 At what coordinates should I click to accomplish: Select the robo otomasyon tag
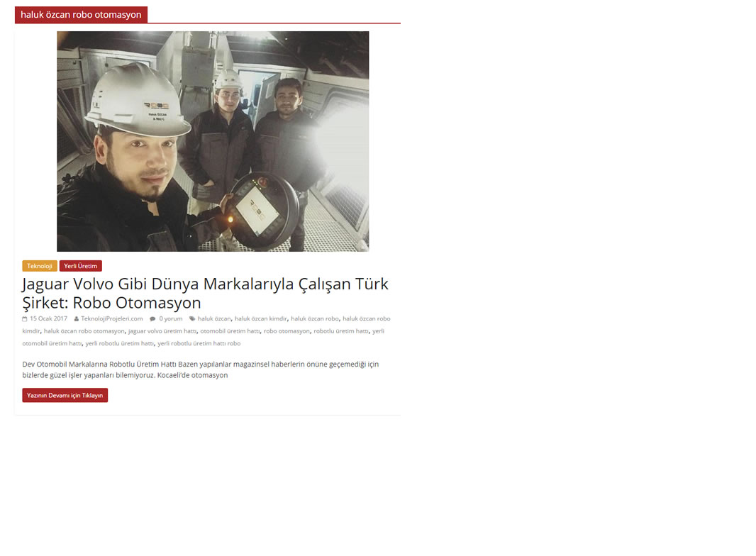tap(287, 331)
